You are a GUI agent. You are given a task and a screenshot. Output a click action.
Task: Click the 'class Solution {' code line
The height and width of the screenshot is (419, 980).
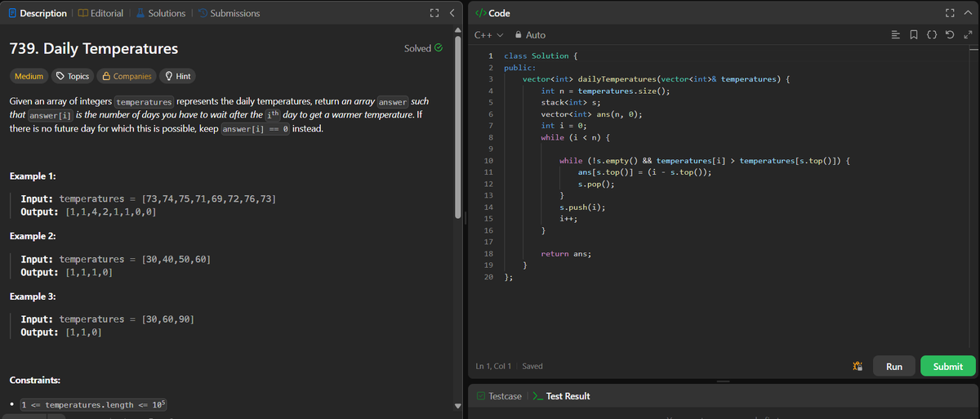point(541,56)
